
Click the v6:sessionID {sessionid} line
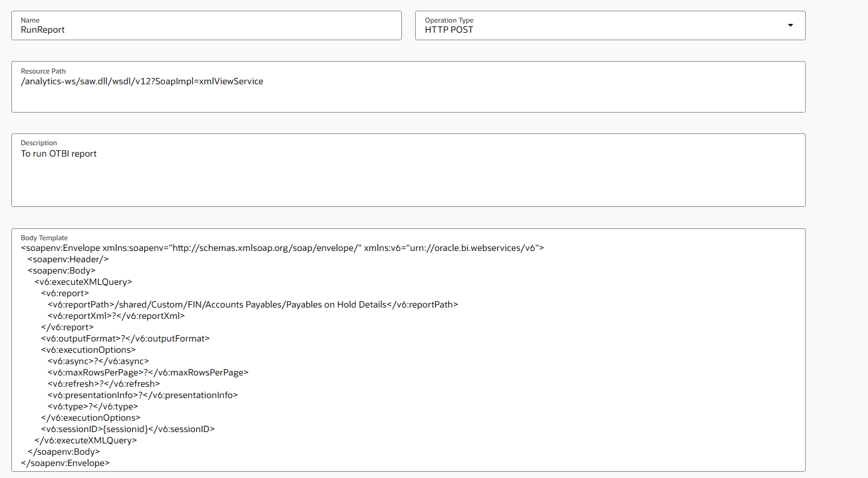pyautogui.click(x=128, y=429)
